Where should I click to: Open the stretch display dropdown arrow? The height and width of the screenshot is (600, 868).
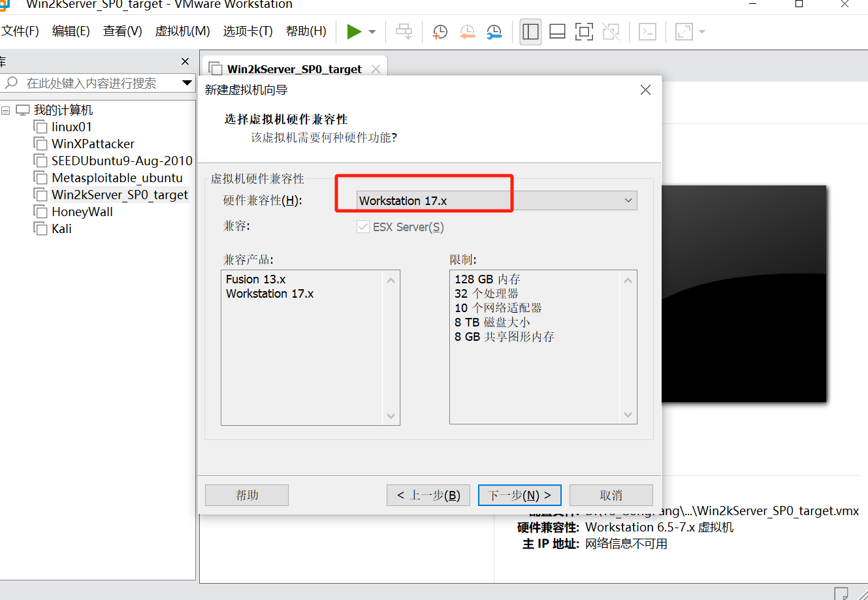tap(702, 31)
